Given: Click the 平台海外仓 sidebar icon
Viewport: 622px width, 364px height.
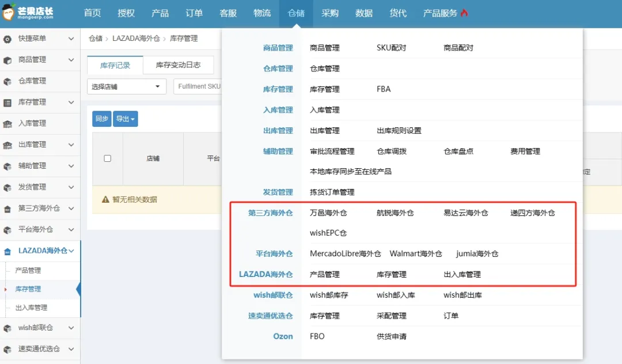Looking at the screenshot, I should [x=7, y=230].
